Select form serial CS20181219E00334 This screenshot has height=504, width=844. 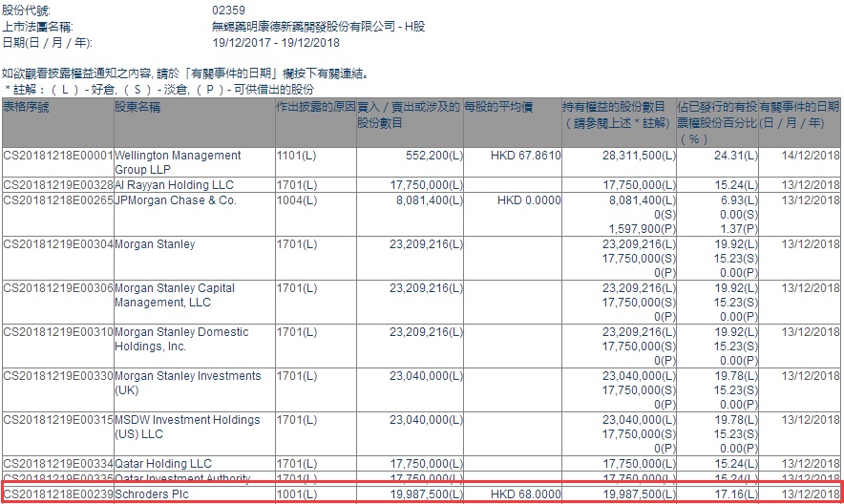(x=58, y=464)
